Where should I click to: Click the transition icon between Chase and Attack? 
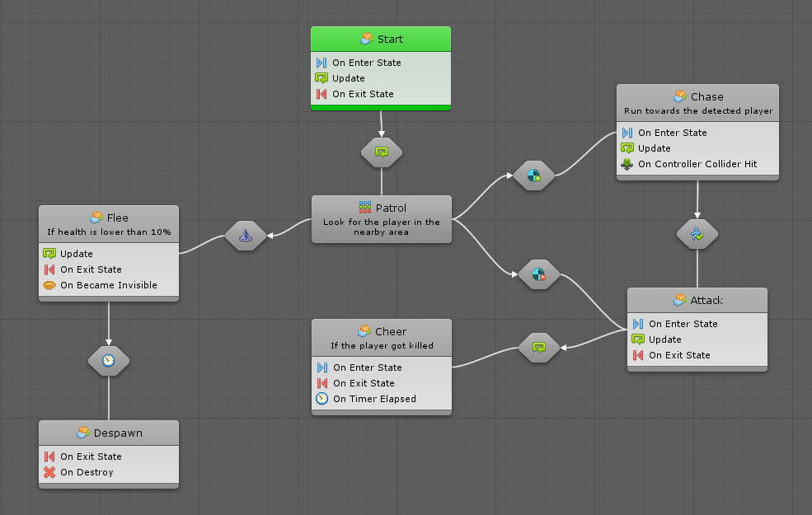[x=697, y=235]
